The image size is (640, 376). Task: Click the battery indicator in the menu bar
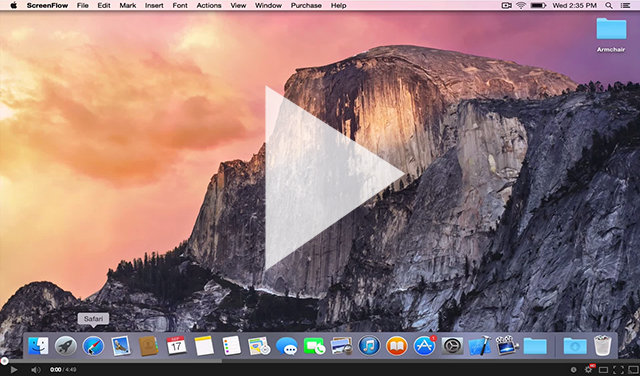tap(538, 5)
